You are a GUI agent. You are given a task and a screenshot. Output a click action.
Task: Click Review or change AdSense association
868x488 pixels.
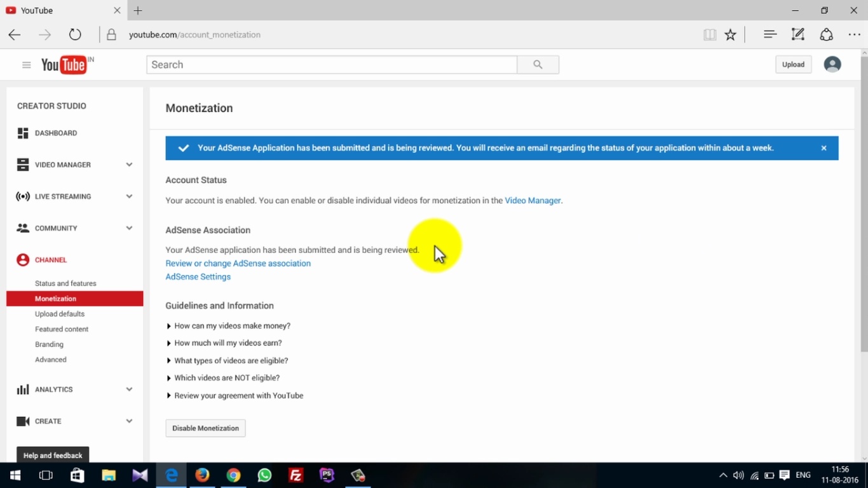tap(238, 264)
